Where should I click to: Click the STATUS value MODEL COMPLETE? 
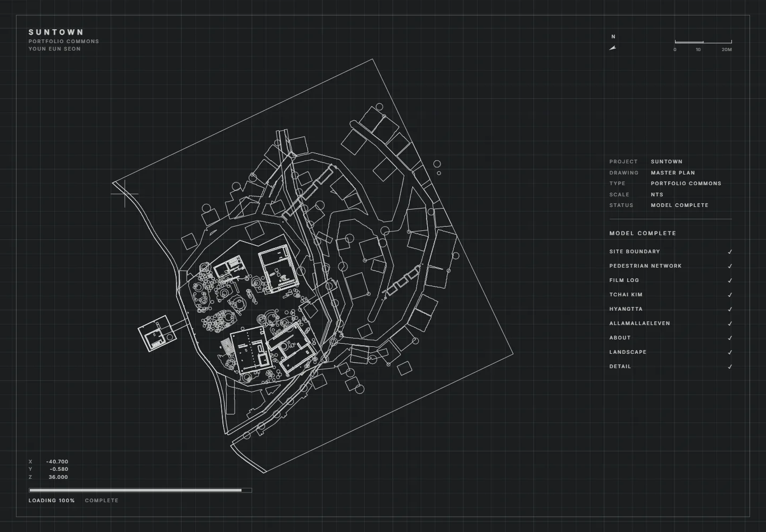680,205
